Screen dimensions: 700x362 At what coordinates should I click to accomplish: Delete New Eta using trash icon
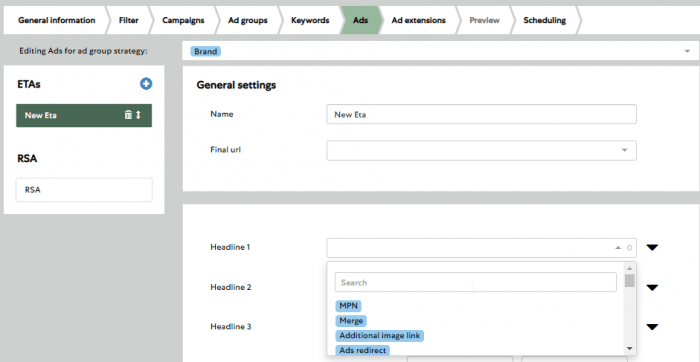[128, 115]
